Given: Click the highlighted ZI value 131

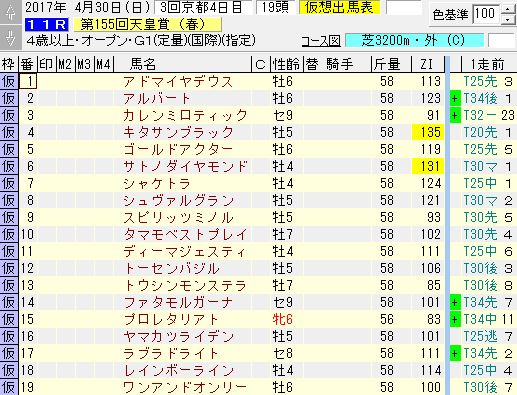Looking at the screenshot, I should (428, 167).
